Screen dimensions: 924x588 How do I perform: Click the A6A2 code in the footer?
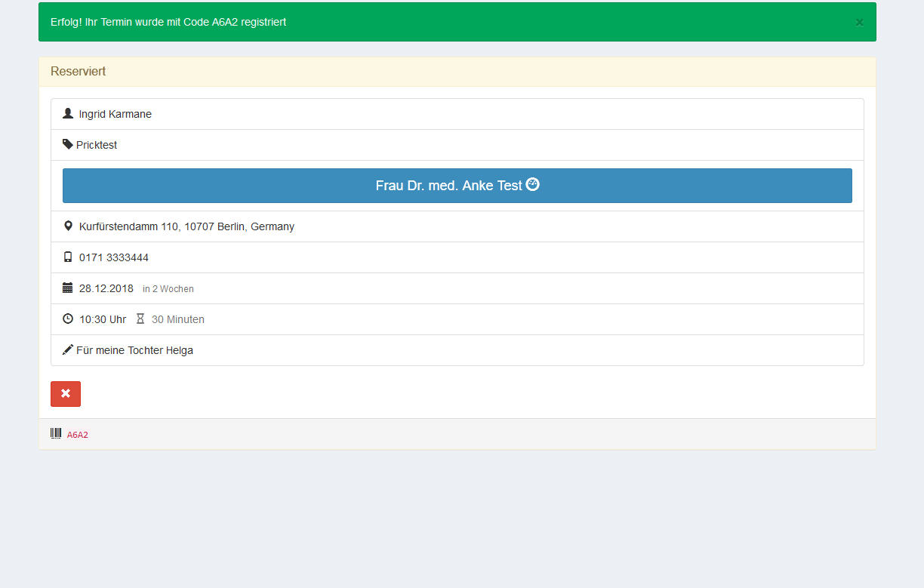pyautogui.click(x=78, y=435)
